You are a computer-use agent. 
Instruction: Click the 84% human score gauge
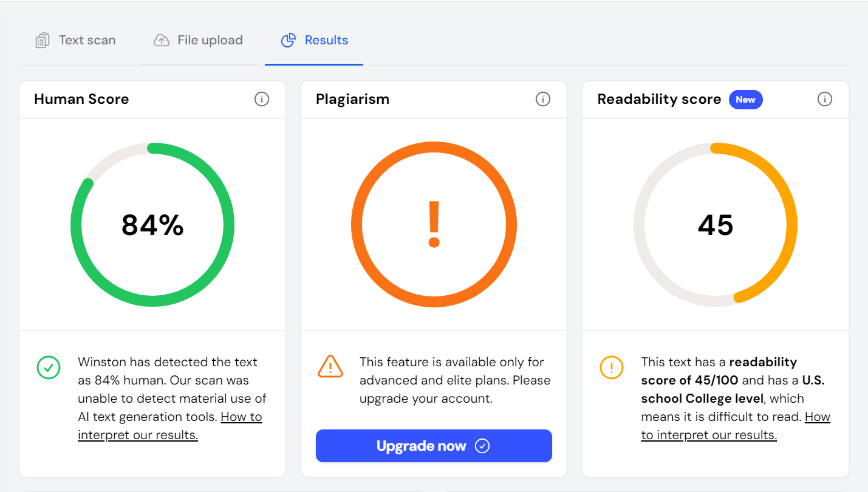[152, 225]
